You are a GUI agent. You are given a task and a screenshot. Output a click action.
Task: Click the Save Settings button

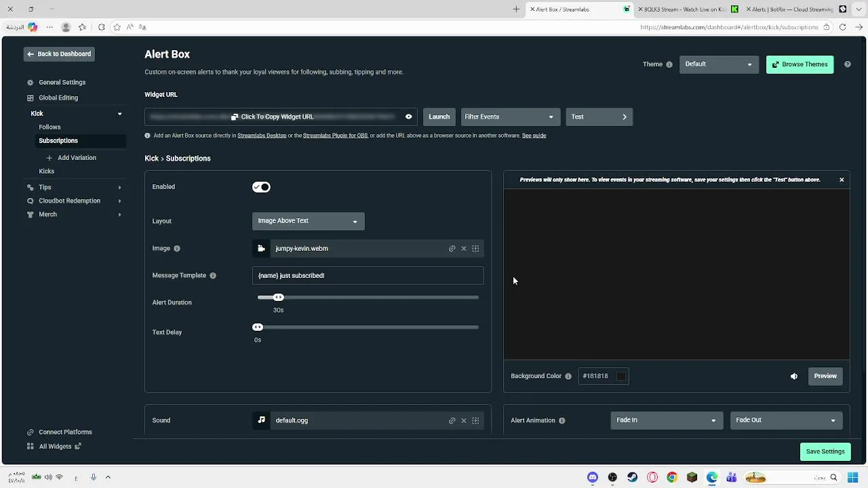tap(825, 451)
